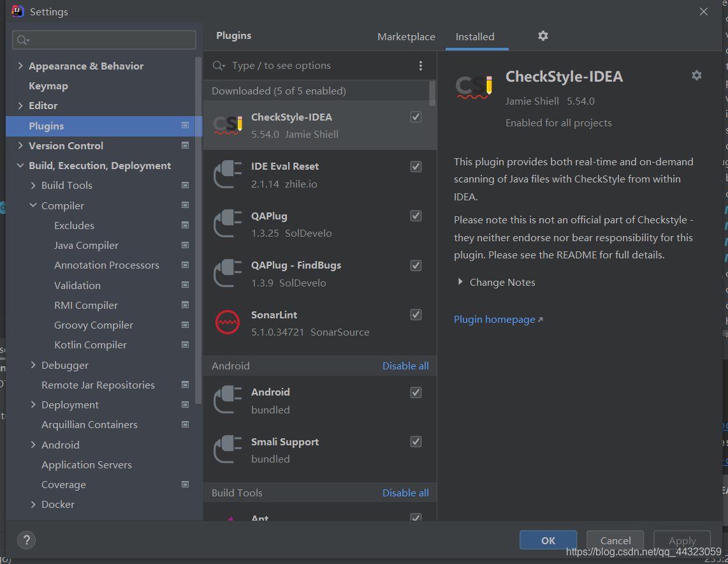Select Plugins in settings tree
The image size is (728, 564).
pos(104,126)
